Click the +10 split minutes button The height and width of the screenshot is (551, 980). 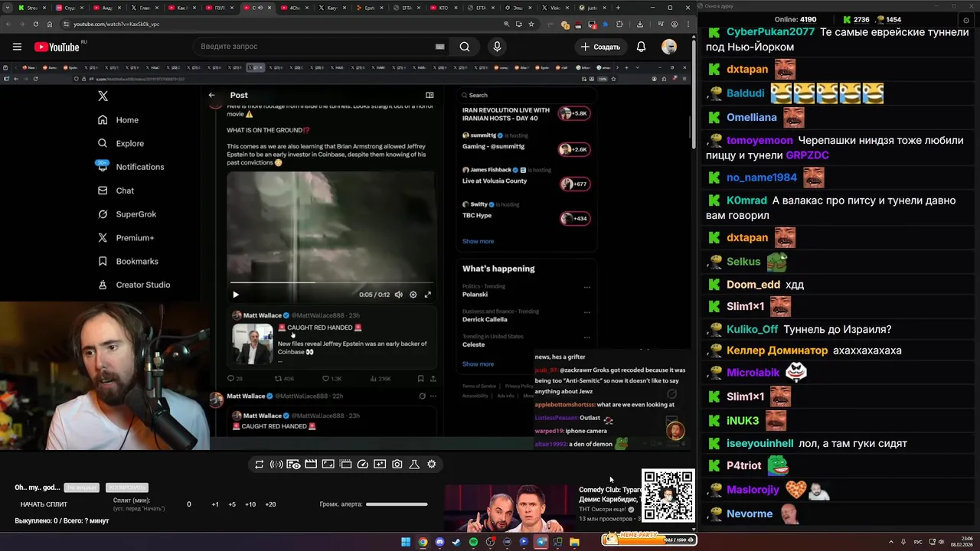click(x=250, y=504)
